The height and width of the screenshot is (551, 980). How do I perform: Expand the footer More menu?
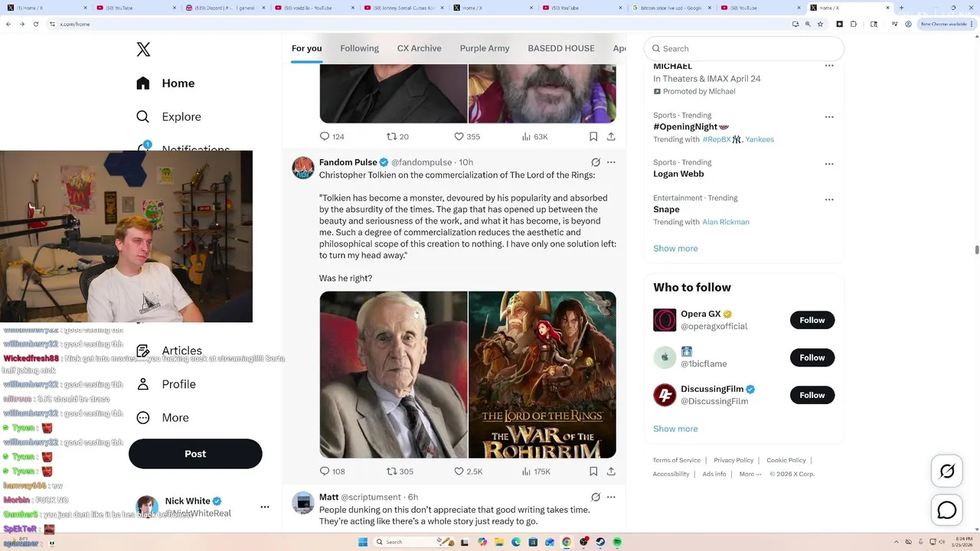[x=750, y=474]
